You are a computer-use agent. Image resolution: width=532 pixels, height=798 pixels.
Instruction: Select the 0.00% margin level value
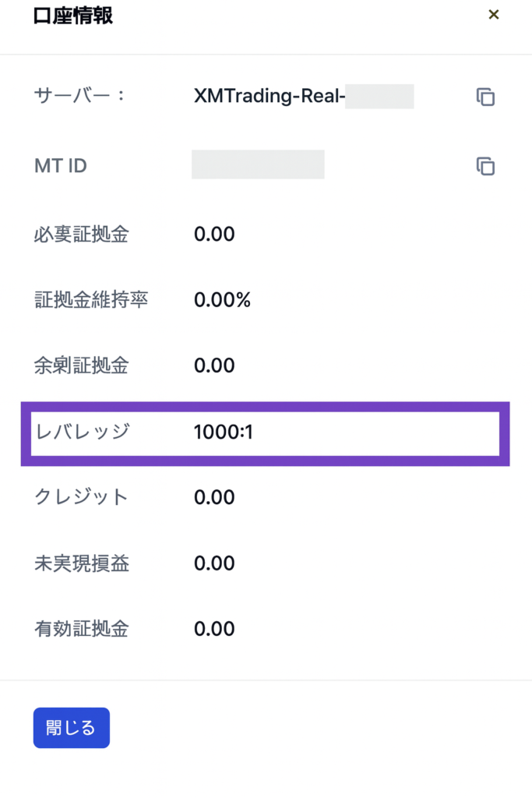pos(222,300)
